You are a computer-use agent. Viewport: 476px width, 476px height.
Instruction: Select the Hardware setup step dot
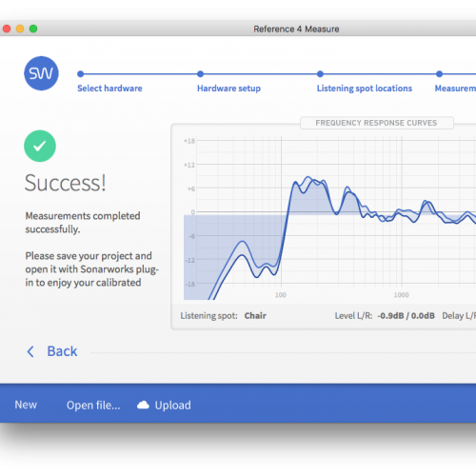pos(200,74)
